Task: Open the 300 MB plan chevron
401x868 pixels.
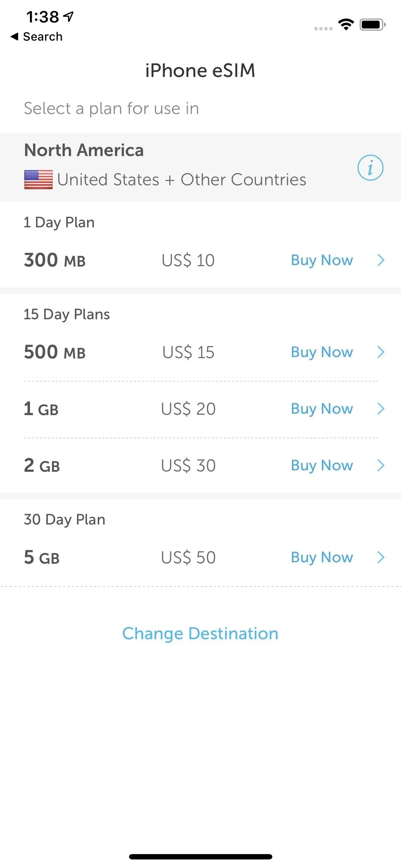Action: [x=381, y=260]
